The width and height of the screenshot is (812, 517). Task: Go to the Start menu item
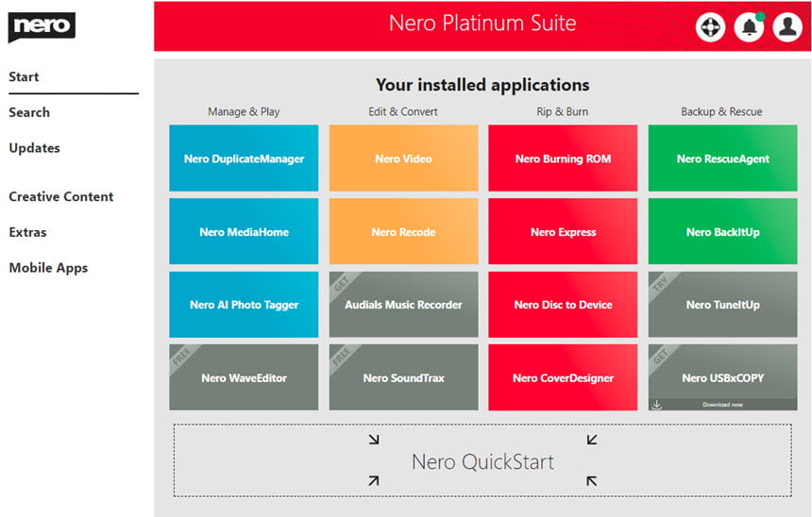click(x=24, y=77)
